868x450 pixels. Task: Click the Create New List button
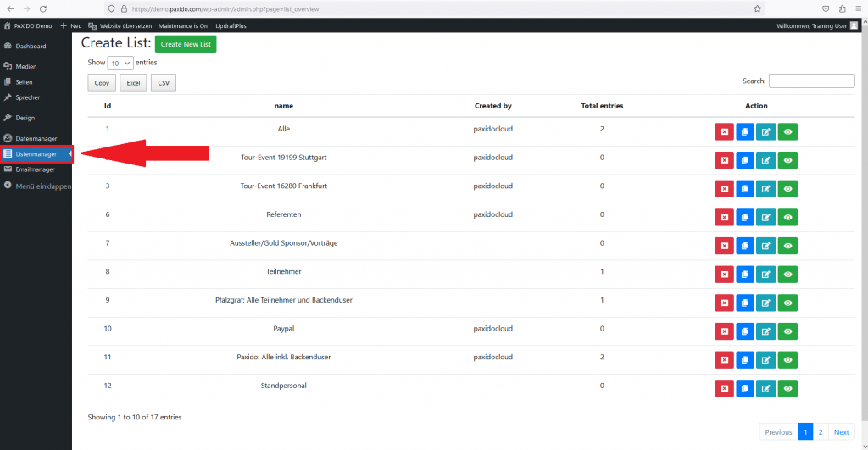186,44
